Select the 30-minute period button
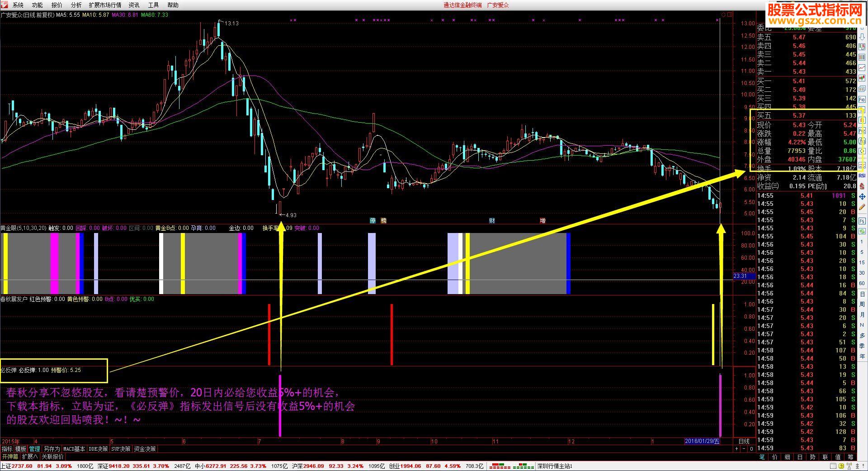Viewport: 868px width, 471px height. [x=862, y=273]
